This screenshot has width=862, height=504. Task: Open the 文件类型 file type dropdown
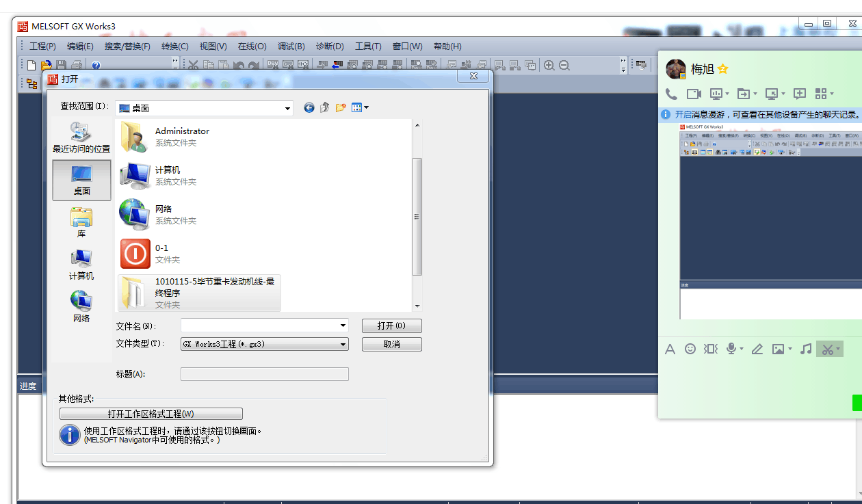coord(343,345)
